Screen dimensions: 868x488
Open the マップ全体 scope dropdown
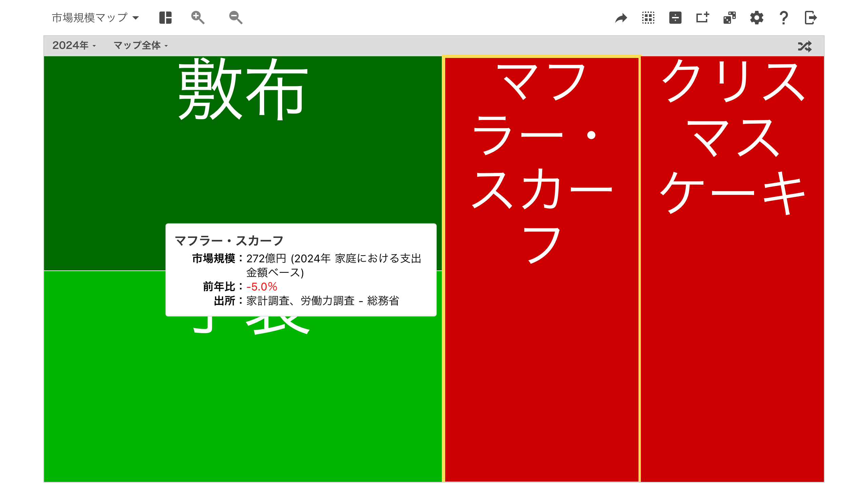pos(141,45)
